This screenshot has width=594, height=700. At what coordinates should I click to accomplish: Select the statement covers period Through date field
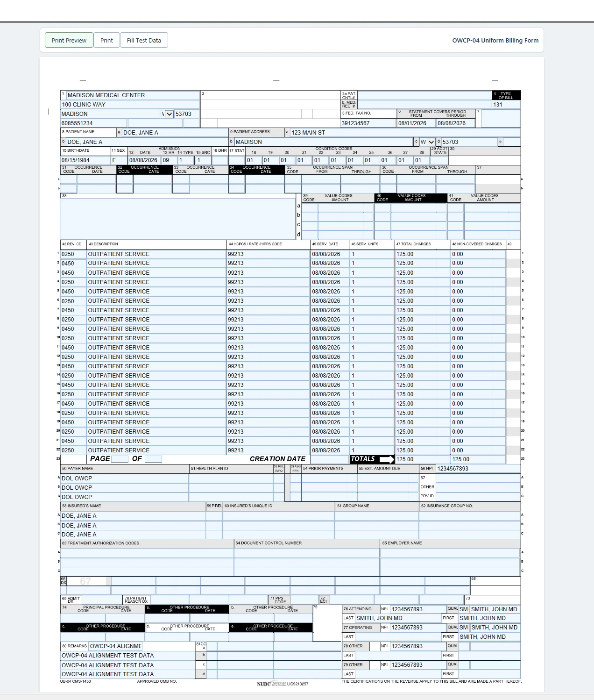click(456, 123)
